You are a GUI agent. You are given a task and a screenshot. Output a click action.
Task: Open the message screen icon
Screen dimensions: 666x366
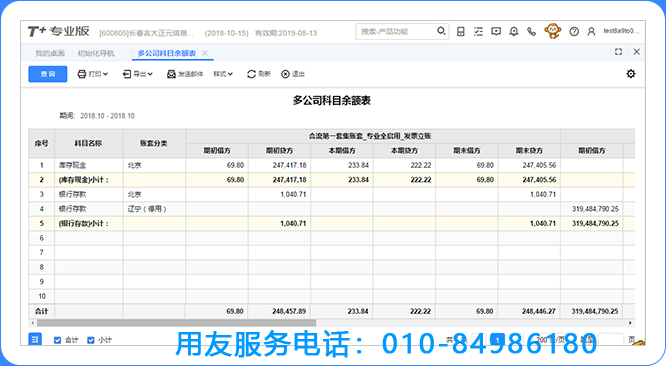(496, 31)
